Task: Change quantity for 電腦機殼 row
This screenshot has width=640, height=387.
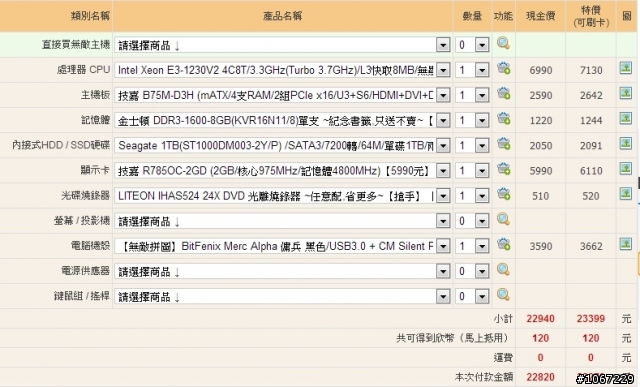Action: point(472,247)
